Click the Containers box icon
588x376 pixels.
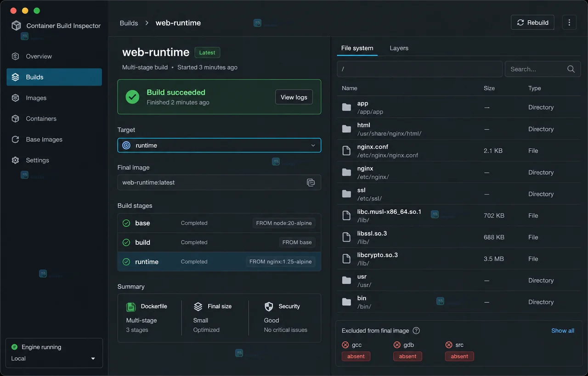(x=15, y=118)
